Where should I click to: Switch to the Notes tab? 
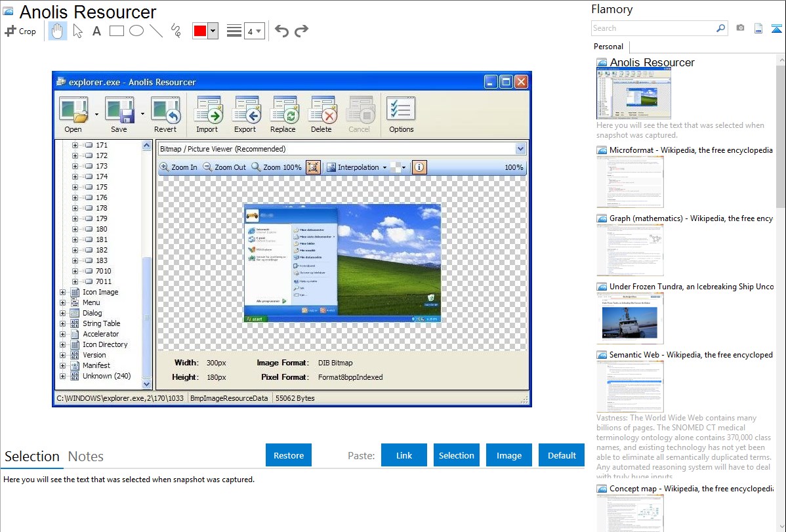coord(86,457)
